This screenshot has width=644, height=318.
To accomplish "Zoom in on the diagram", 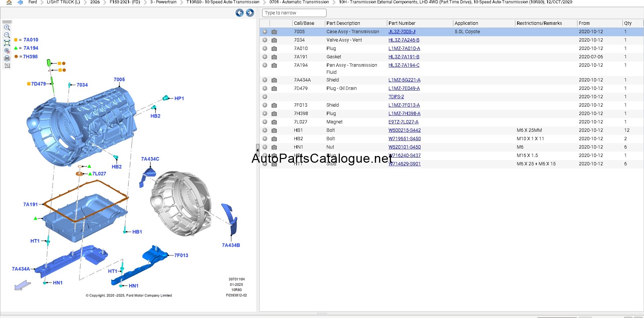I will pyautogui.click(x=7, y=28).
